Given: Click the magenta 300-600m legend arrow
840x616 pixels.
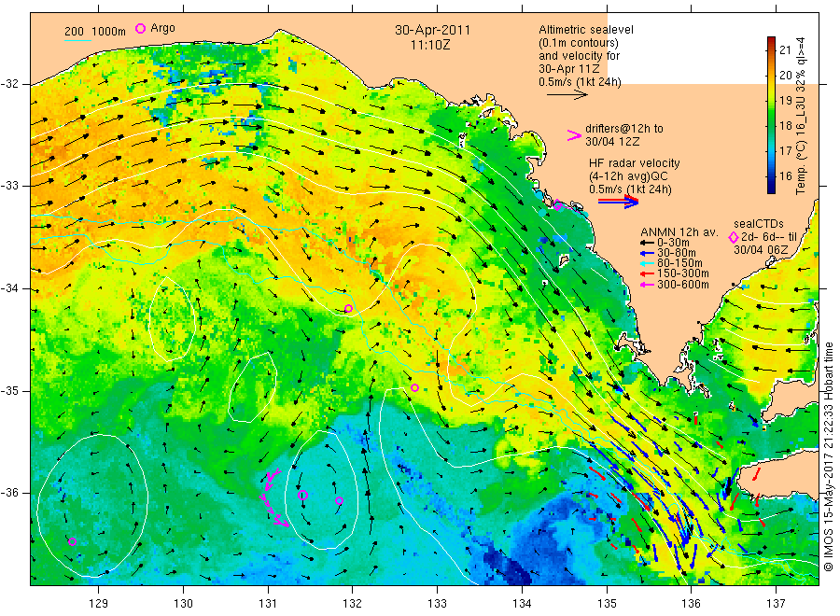Looking at the screenshot, I should [648, 285].
